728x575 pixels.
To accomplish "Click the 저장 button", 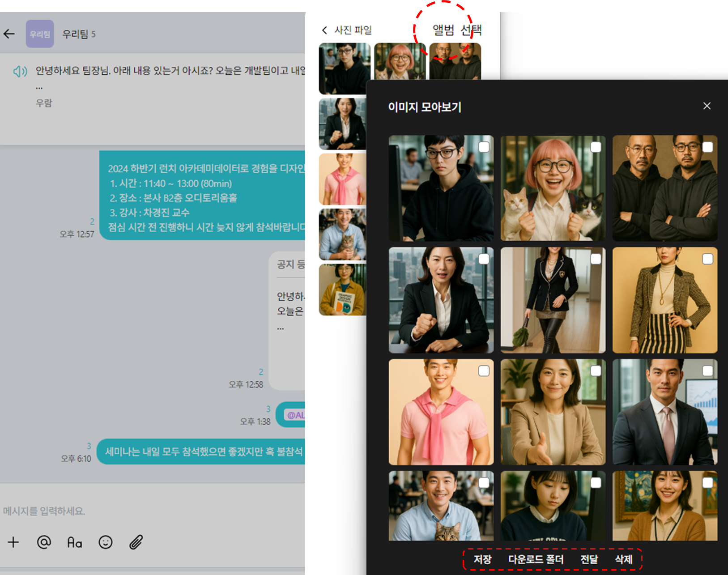I will coord(482,559).
